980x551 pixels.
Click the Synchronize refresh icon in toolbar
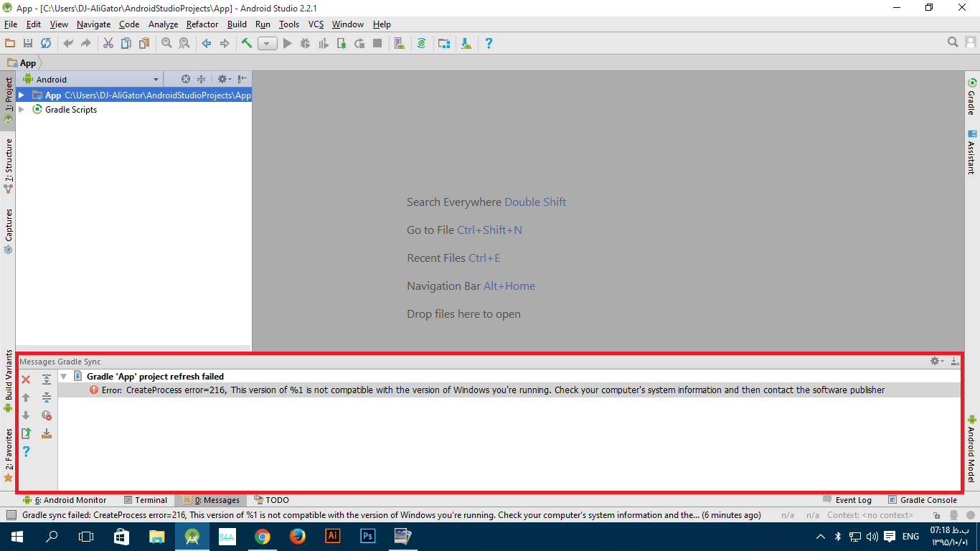(x=46, y=44)
